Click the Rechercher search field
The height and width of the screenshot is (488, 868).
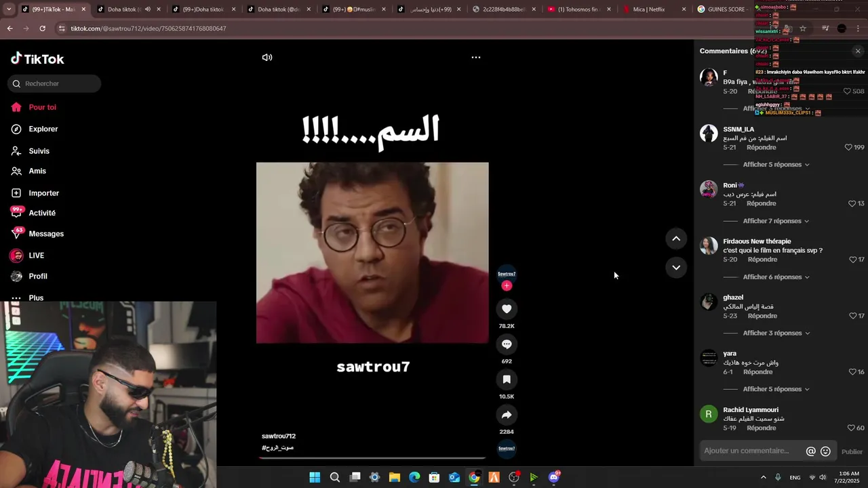coord(54,83)
